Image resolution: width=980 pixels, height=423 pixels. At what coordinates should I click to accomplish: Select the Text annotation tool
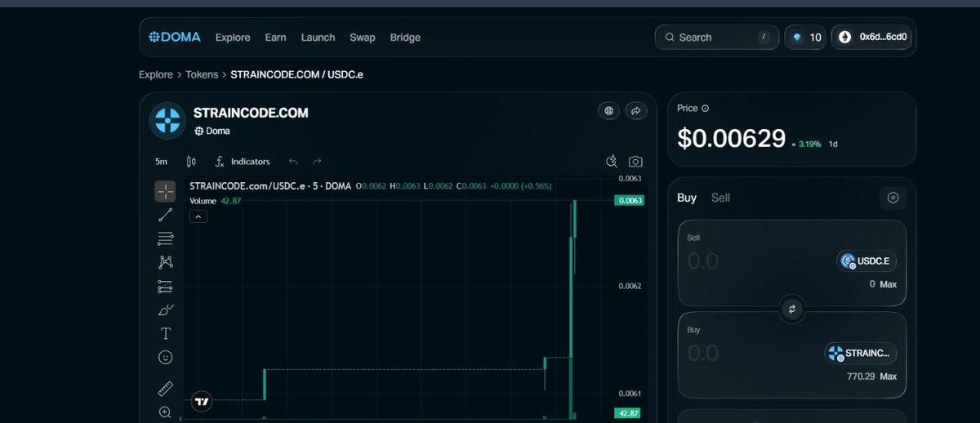click(x=165, y=334)
